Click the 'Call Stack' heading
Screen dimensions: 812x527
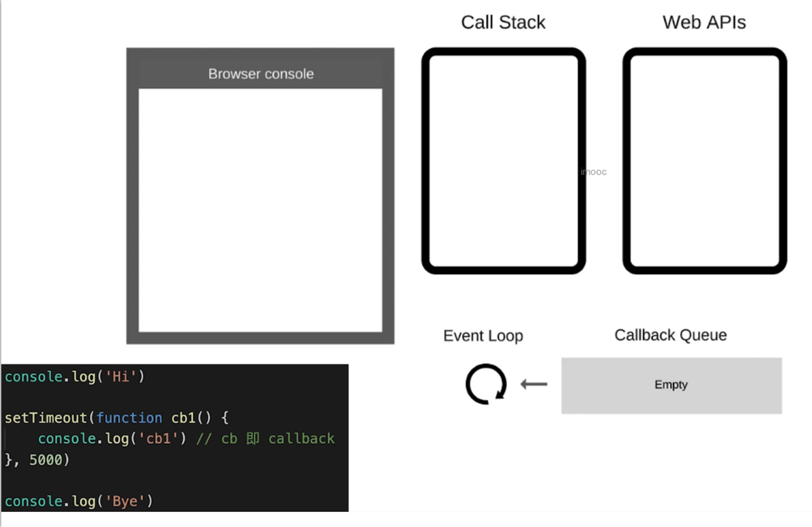tap(503, 23)
